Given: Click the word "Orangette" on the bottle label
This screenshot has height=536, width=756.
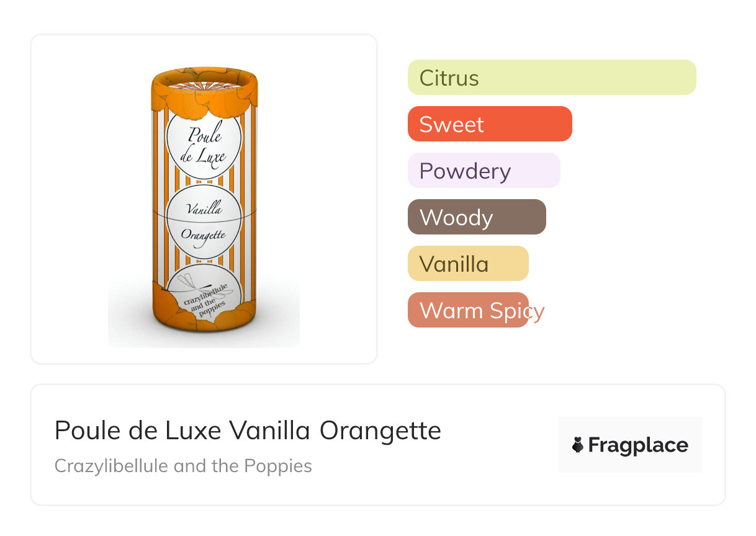Looking at the screenshot, I should (204, 235).
